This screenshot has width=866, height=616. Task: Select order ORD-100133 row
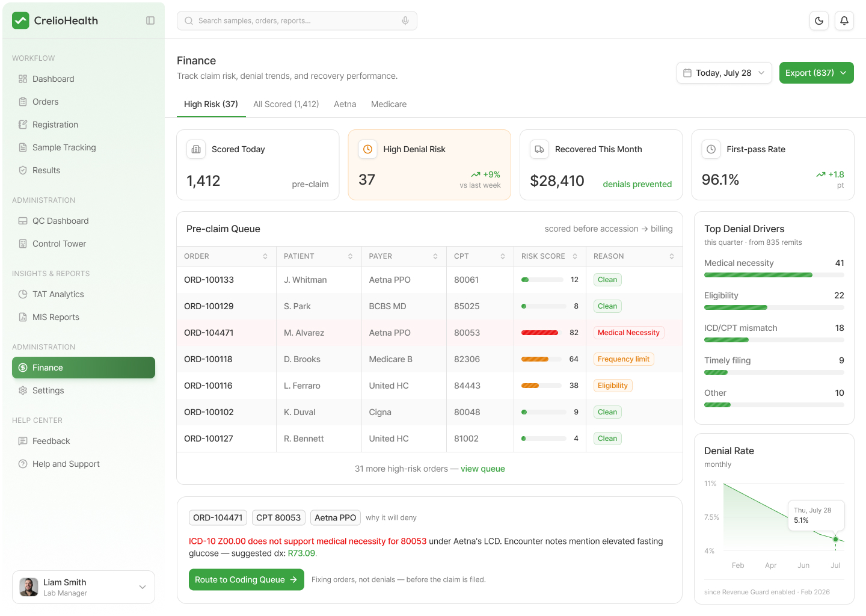point(429,280)
